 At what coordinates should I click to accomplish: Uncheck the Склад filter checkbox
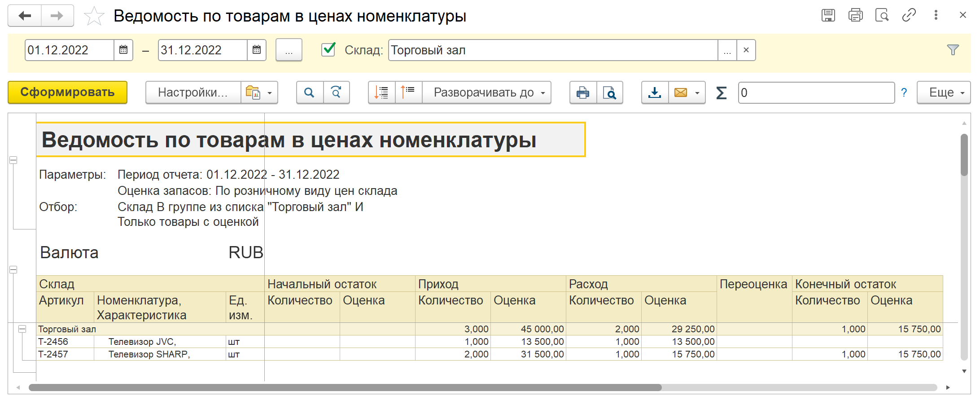[x=328, y=49]
